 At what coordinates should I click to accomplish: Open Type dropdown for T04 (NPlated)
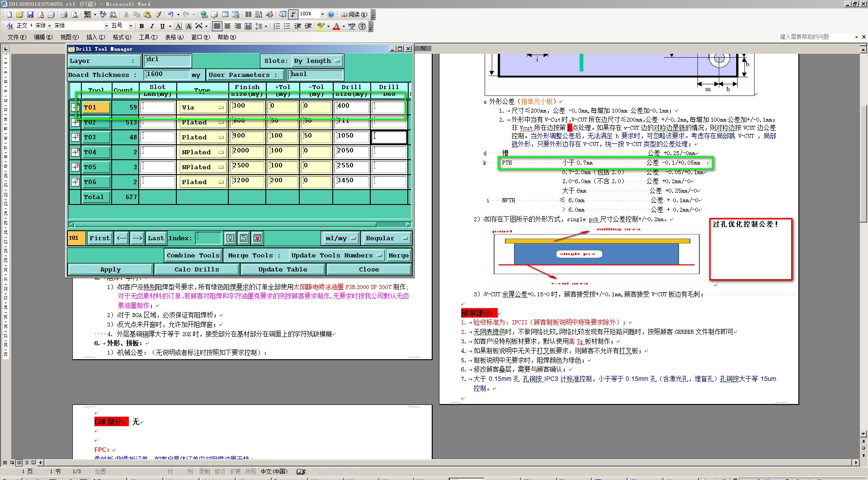(202, 152)
